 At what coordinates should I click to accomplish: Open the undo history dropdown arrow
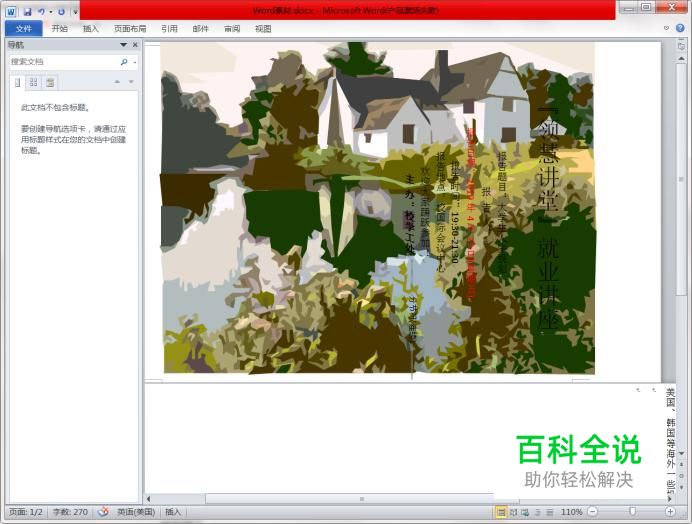(50, 12)
